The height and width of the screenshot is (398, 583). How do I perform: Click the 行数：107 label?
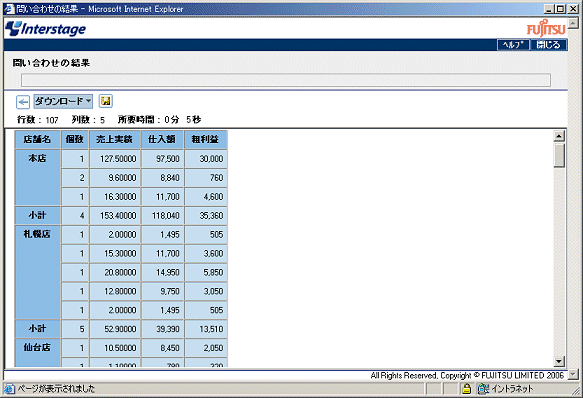pyautogui.click(x=38, y=120)
